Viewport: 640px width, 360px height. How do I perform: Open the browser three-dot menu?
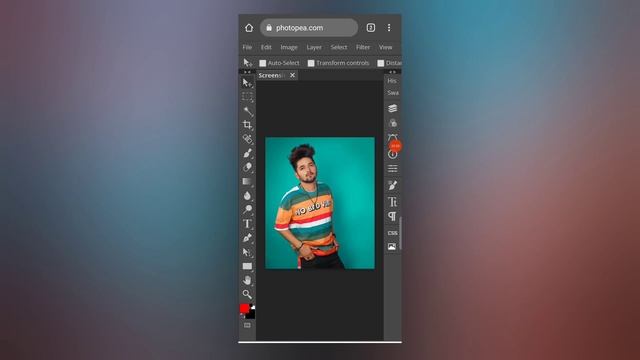tap(389, 28)
